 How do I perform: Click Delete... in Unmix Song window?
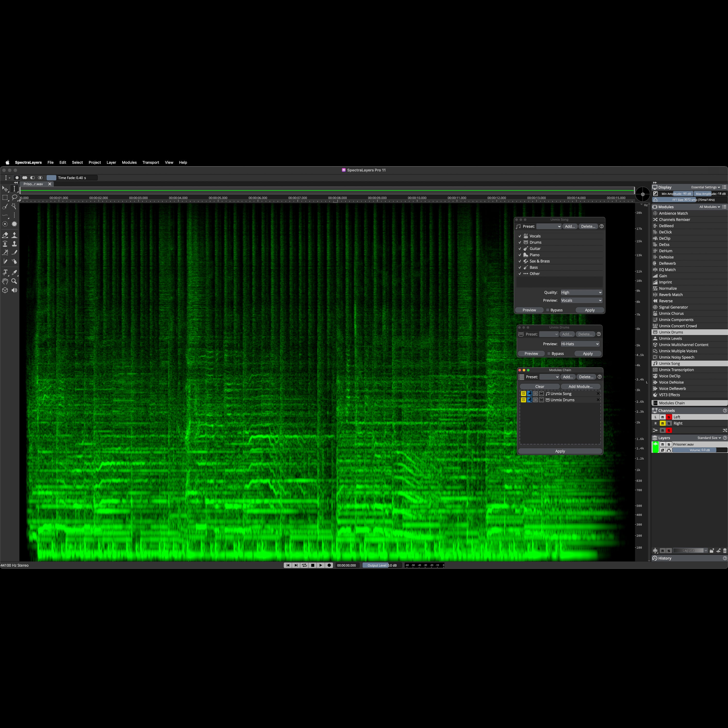pyautogui.click(x=588, y=226)
